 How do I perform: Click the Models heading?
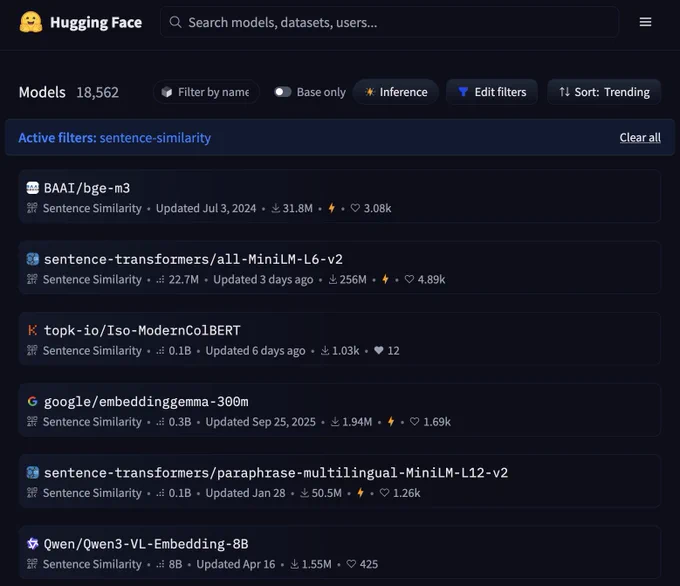pyautogui.click(x=42, y=92)
